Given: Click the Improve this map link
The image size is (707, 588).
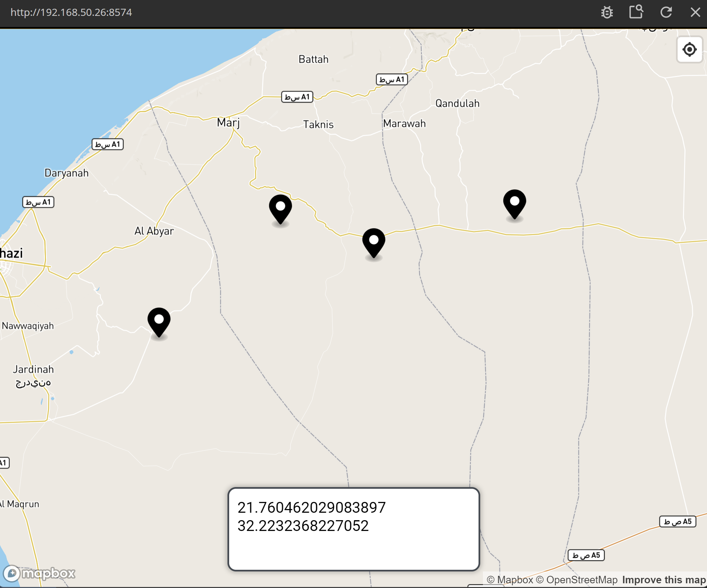Looking at the screenshot, I should tap(664, 580).
